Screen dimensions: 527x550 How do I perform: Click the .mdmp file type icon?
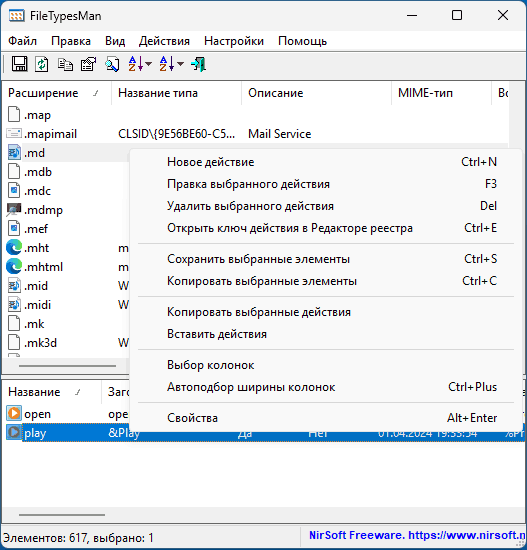pyautogui.click(x=14, y=210)
